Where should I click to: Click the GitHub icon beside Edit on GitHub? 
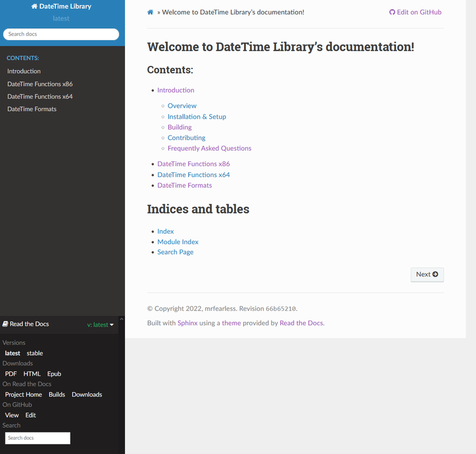[x=392, y=12]
